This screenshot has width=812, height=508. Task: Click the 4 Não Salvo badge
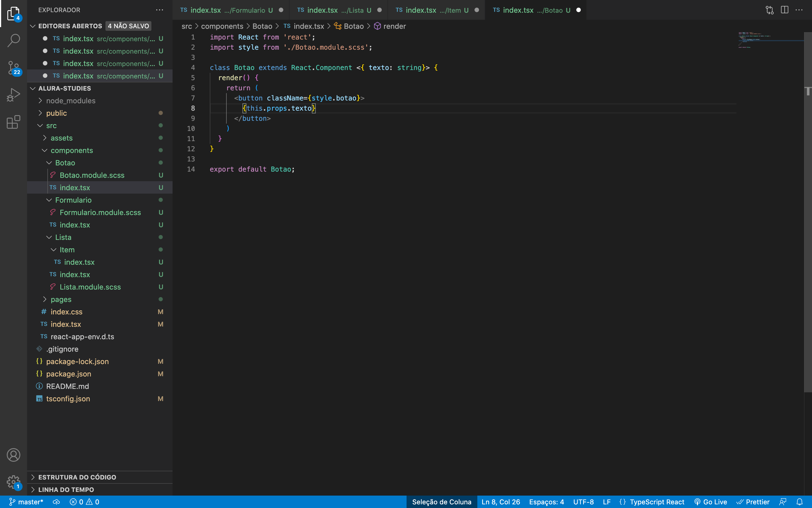[129, 26]
